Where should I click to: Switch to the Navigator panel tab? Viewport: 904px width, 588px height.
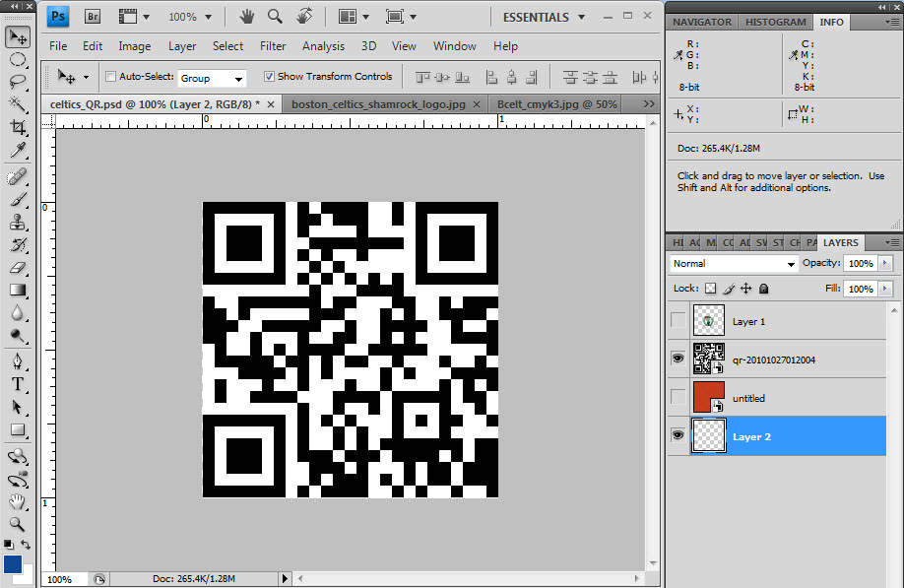coord(702,22)
